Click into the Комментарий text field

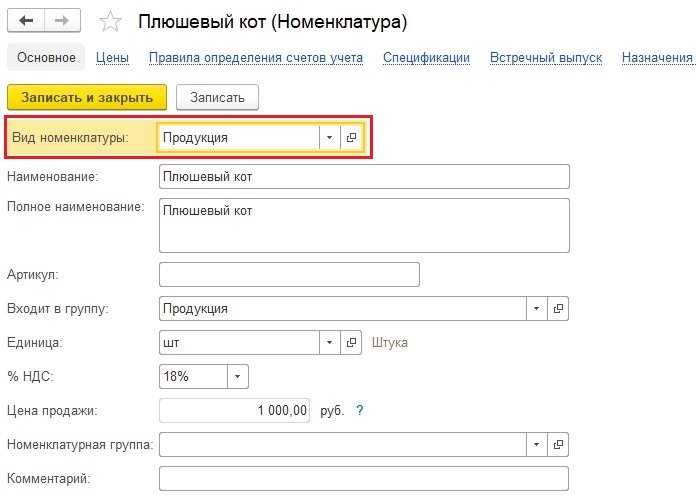(364, 478)
